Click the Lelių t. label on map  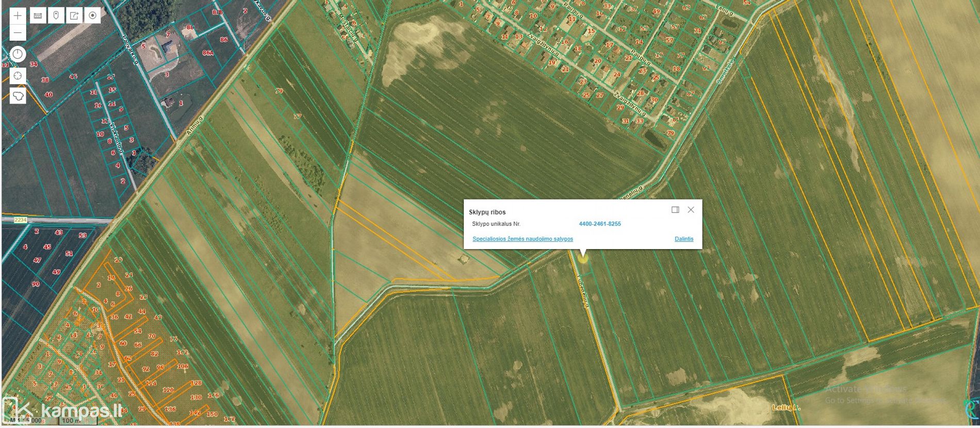pyautogui.click(x=786, y=408)
